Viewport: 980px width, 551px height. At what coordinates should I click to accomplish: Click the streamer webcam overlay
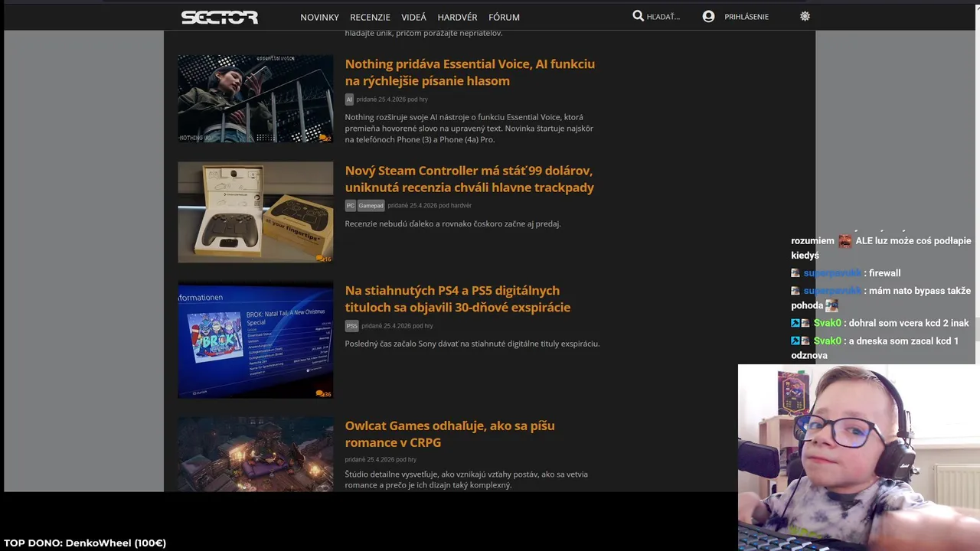(x=859, y=458)
